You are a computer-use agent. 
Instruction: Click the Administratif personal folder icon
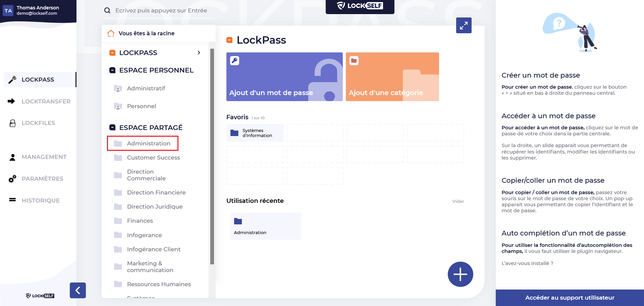coord(118,89)
